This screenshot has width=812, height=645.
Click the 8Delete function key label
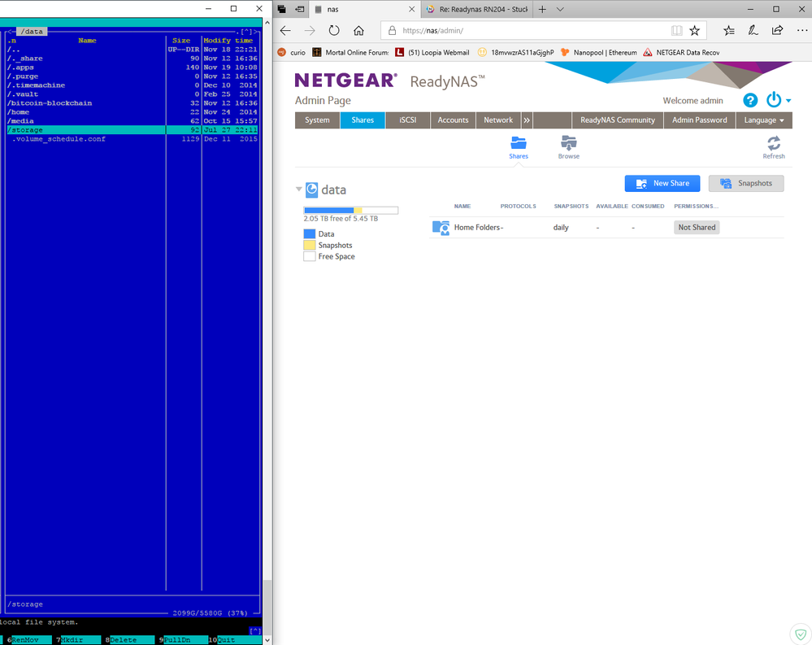tap(129, 640)
